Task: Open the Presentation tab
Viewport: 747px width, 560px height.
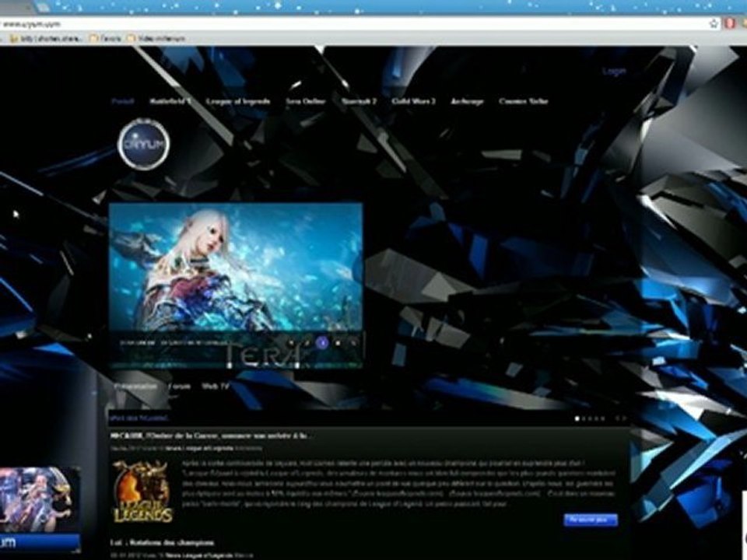Action: (x=135, y=386)
